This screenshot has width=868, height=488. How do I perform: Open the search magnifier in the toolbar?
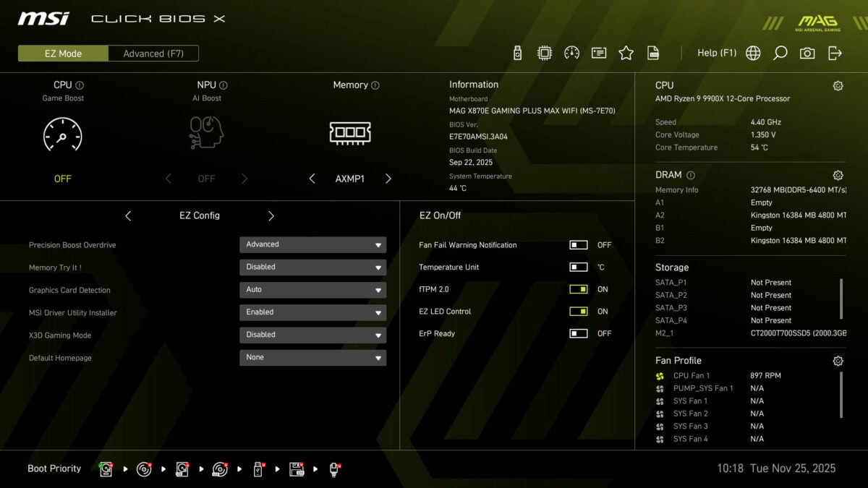780,52
